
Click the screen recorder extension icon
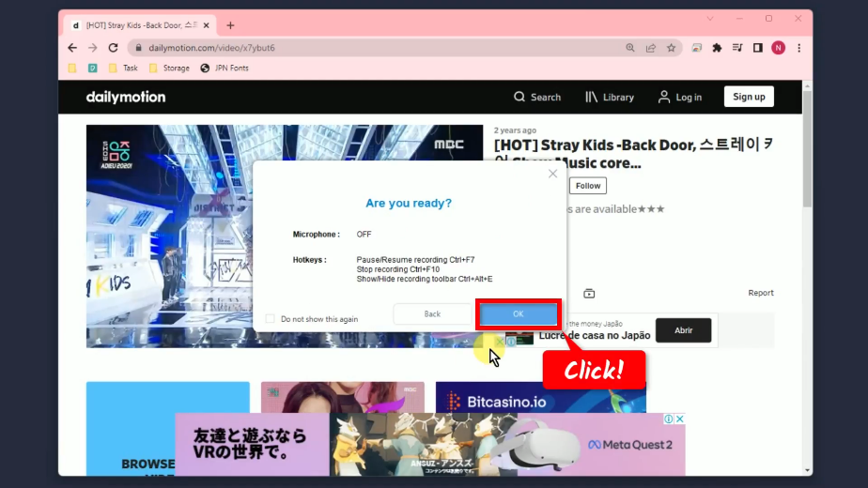pos(697,48)
